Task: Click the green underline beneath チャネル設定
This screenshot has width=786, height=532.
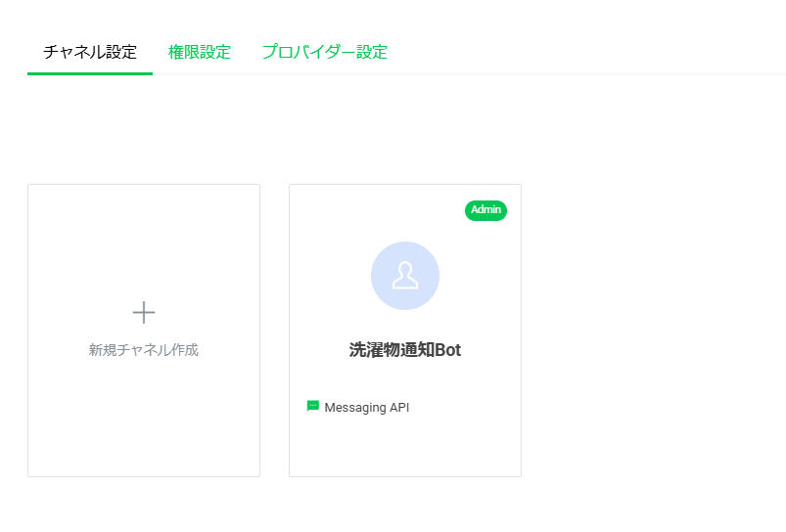Action: 90,73
